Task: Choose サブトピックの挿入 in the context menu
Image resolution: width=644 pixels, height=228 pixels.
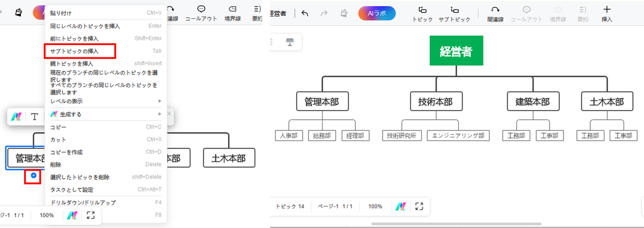Action: 106,51
